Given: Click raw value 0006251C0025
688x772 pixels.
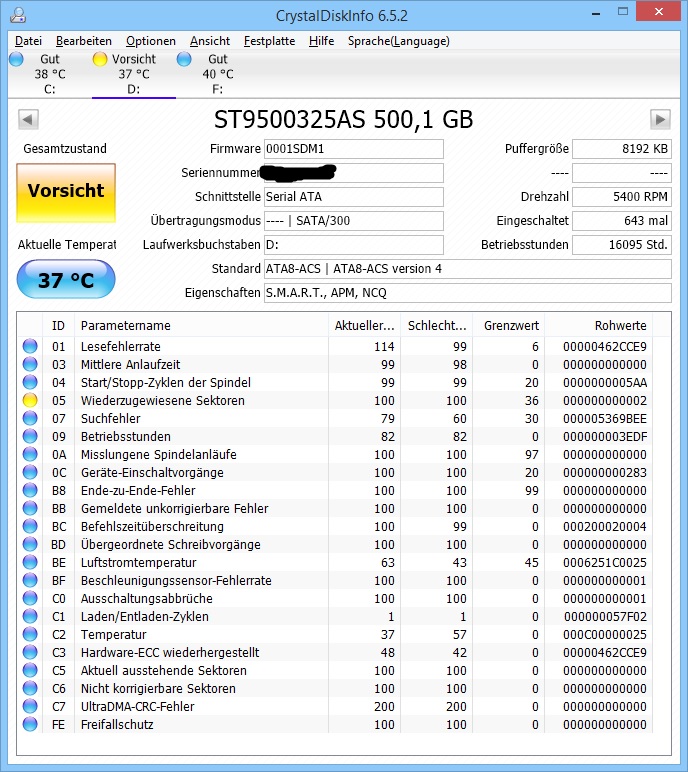Looking at the screenshot, I should (x=605, y=562).
